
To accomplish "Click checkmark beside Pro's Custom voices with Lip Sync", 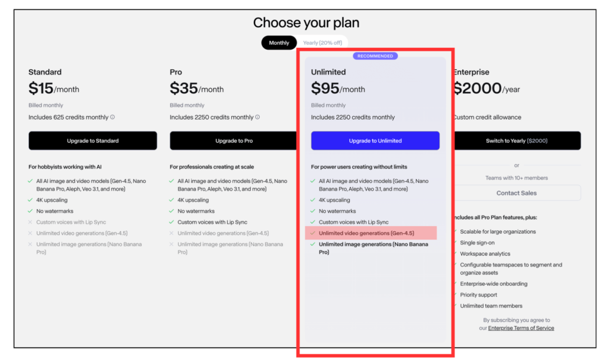I will pos(172,222).
